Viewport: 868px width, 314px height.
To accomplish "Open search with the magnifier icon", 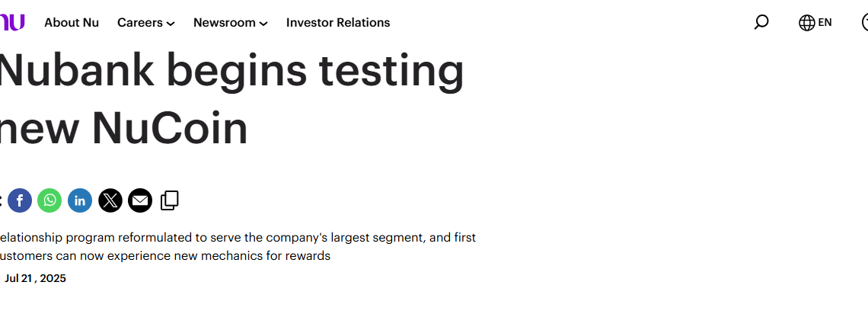I will point(761,23).
